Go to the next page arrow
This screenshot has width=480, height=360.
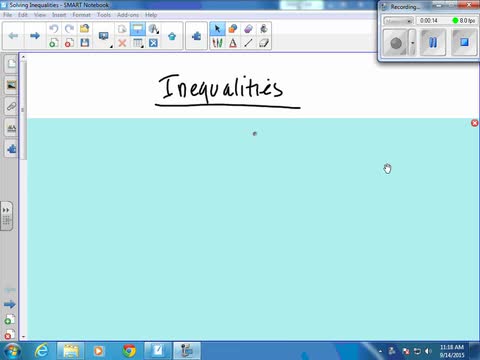click(35, 36)
